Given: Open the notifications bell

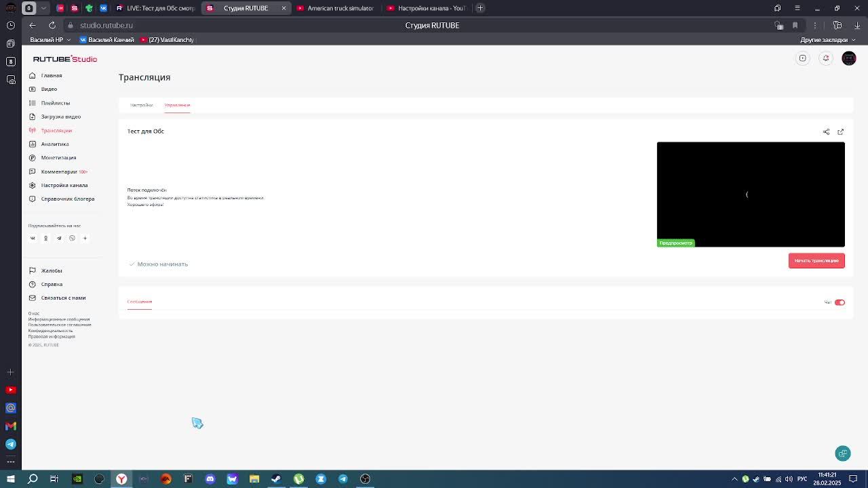Looking at the screenshot, I should [x=826, y=58].
